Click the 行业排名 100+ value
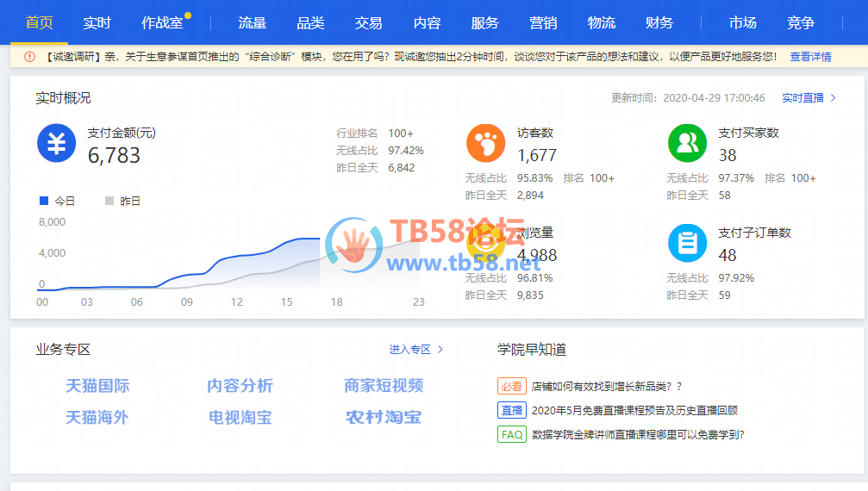 401,134
